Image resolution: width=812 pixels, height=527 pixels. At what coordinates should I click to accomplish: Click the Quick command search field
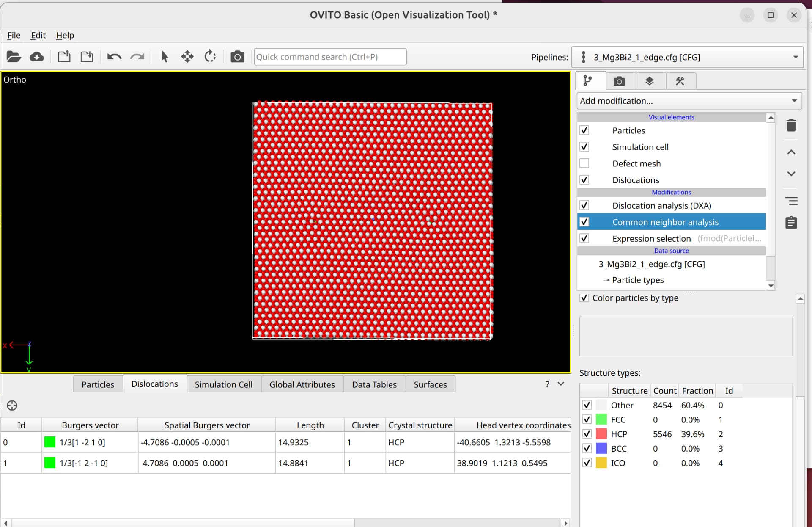click(330, 57)
